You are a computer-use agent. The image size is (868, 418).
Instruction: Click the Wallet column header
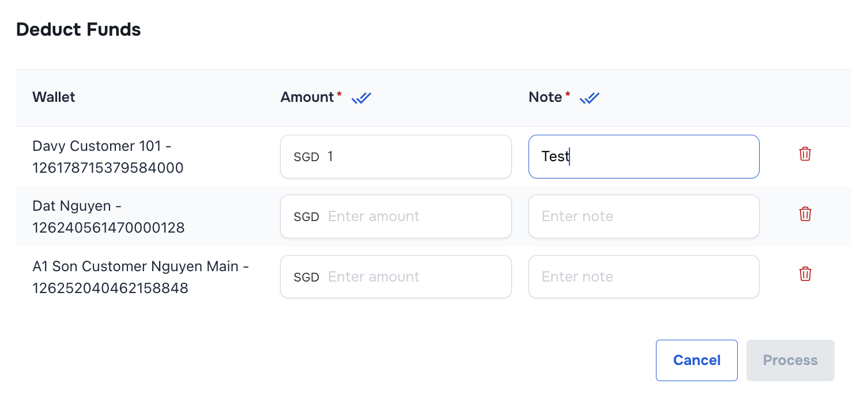(x=54, y=97)
